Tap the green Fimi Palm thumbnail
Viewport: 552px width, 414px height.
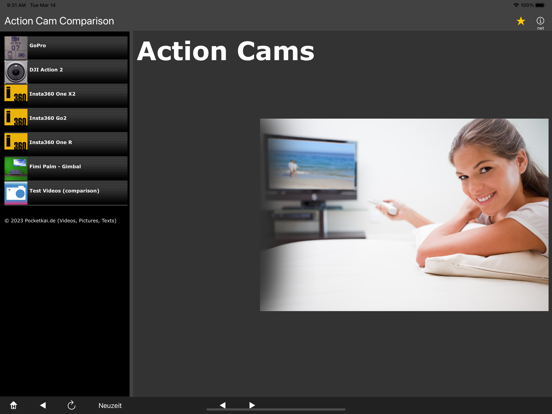(16, 169)
